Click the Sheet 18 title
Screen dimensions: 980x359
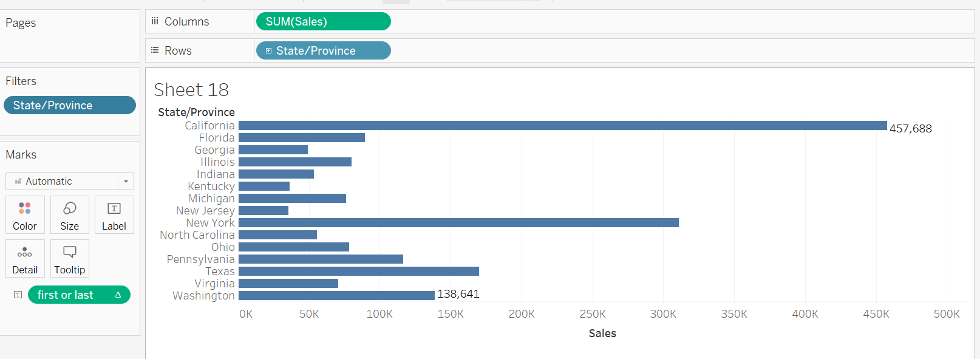[x=191, y=90]
